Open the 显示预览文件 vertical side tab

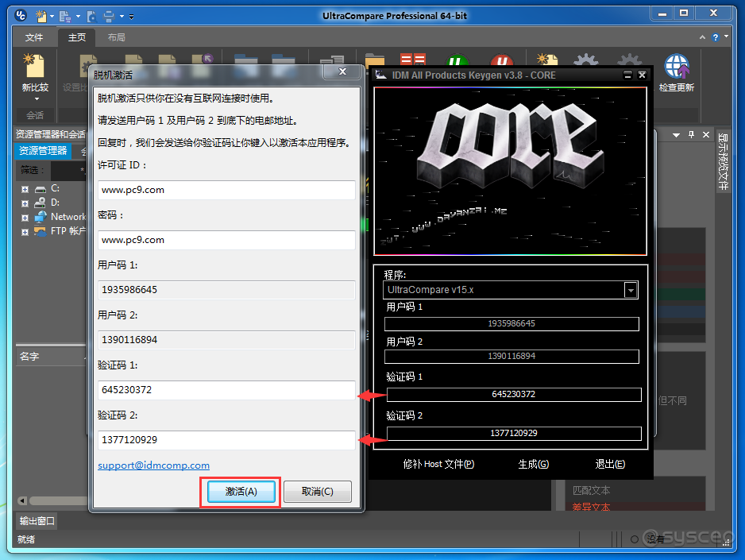(723, 161)
